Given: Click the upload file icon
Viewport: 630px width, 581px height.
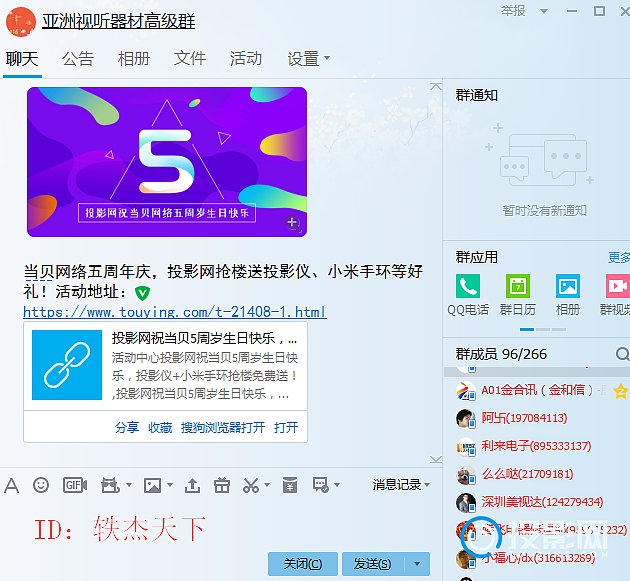Looking at the screenshot, I should pyautogui.click(x=192, y=485).
